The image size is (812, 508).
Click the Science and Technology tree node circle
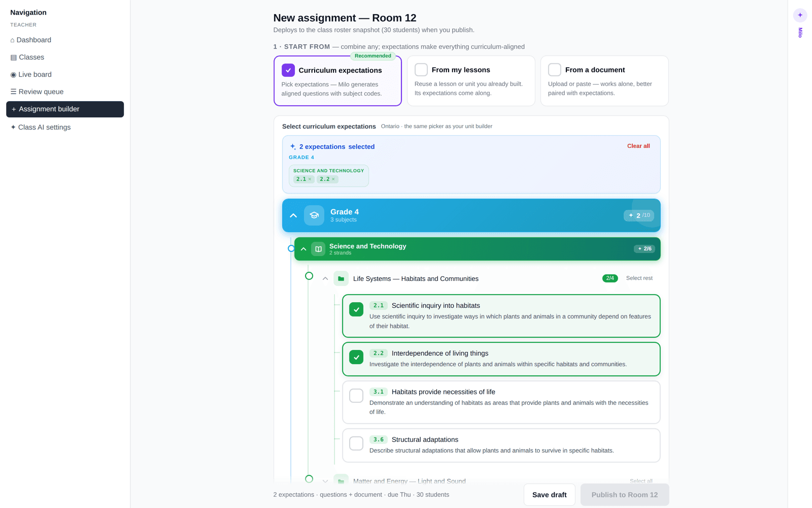click(x=291, y=248)
